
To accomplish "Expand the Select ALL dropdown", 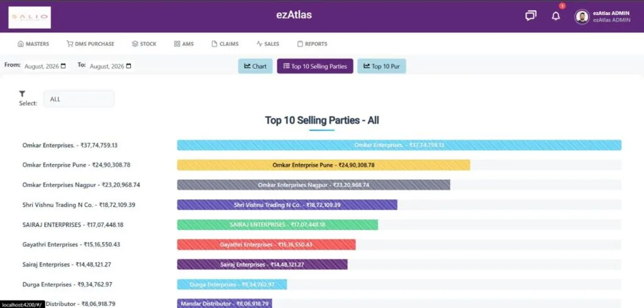I will [x=79, y=99].
